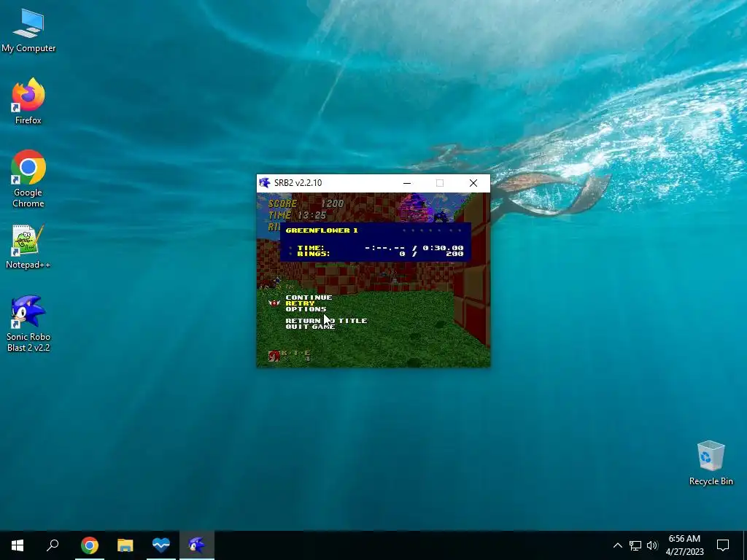747x560 pixels.
Task: Open the Windows Start menu
Action: point(18,545)
